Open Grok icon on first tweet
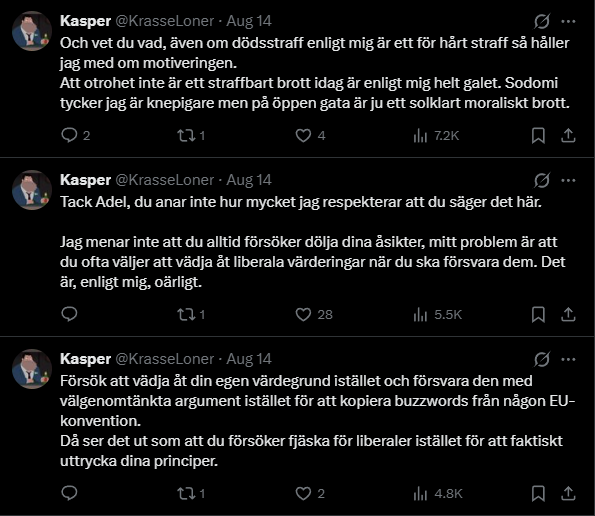 point(541,21)
